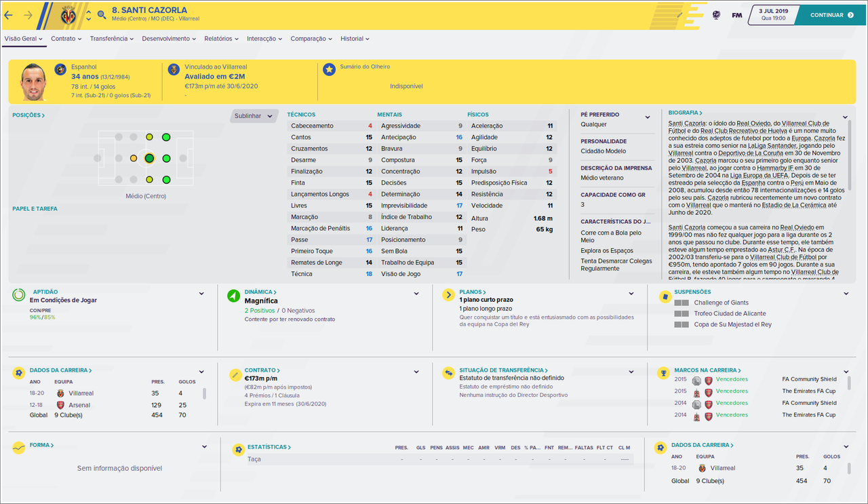The height and width of the screenshot is (504, 868).
Task: Click the Arsenal badge in career data
Action: (60, 405)
